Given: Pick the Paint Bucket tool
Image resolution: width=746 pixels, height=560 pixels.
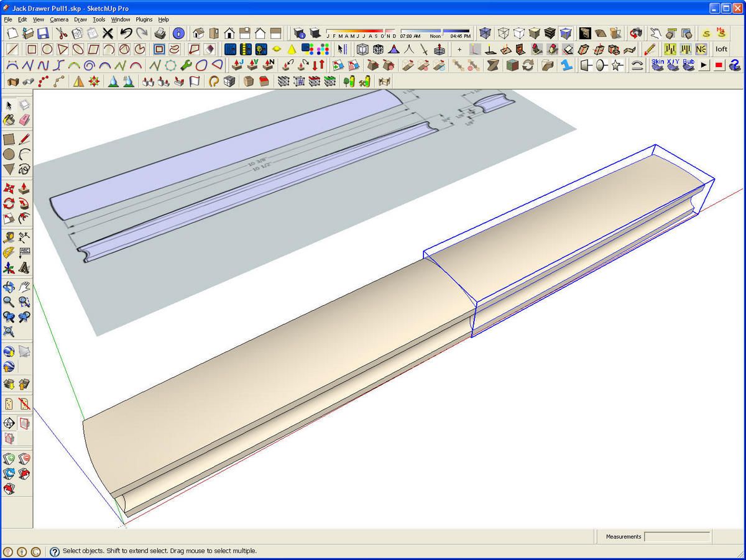Looking at the screenshot, I should pos(9,120).
